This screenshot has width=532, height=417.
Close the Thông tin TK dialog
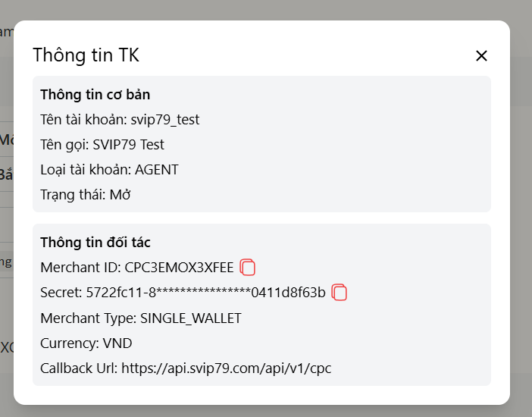click(x=481, y=55)
